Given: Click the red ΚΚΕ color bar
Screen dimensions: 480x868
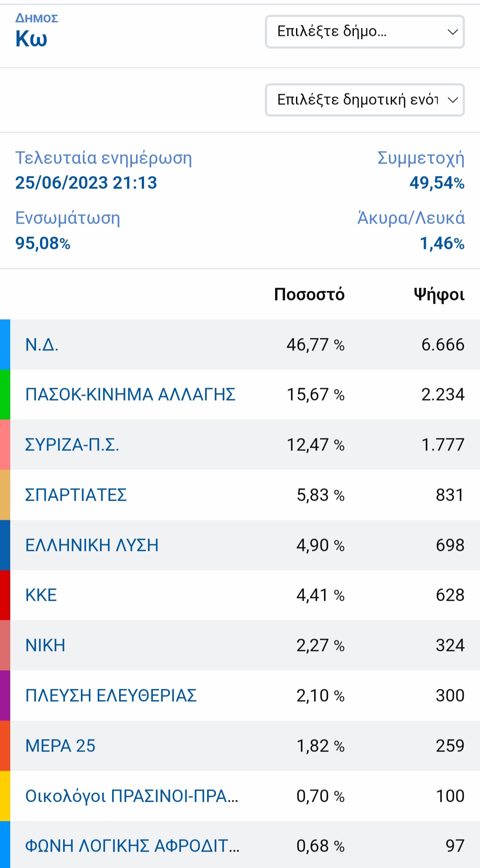Looking at the screenshot, I should pyautogui.click(x=5, y=595).
